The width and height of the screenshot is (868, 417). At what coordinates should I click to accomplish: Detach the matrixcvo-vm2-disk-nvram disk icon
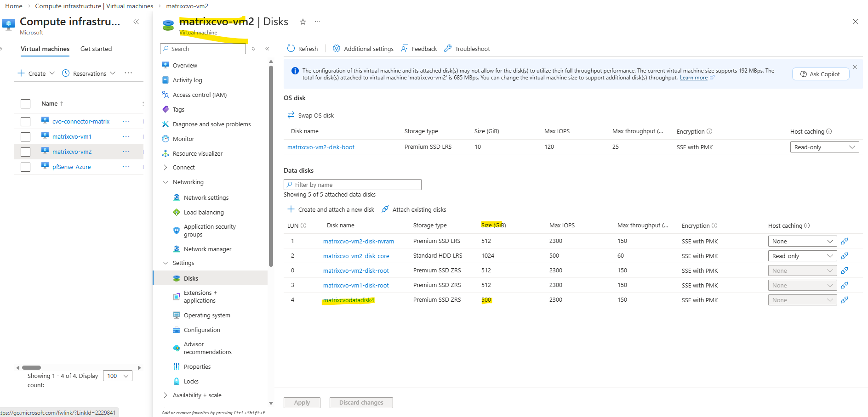[x=845, y=241]
